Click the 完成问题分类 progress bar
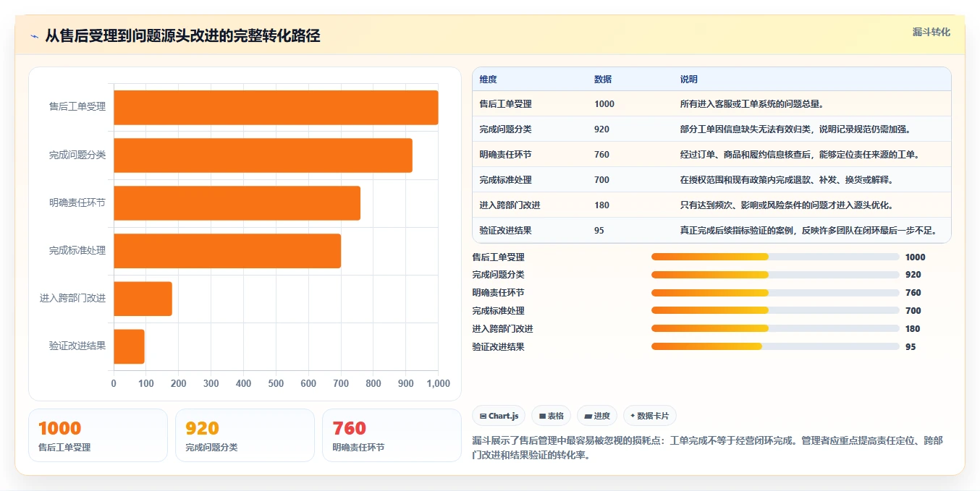The image size is (980, 491). 775,275
